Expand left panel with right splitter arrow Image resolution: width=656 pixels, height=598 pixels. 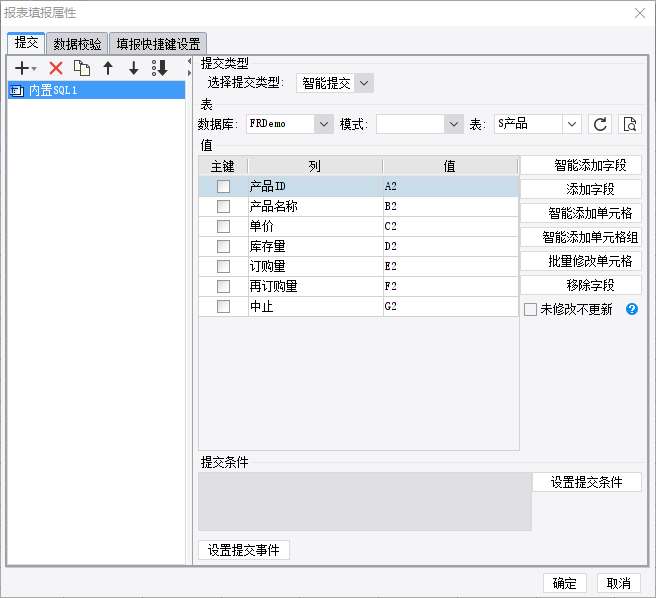coord(189,73)
